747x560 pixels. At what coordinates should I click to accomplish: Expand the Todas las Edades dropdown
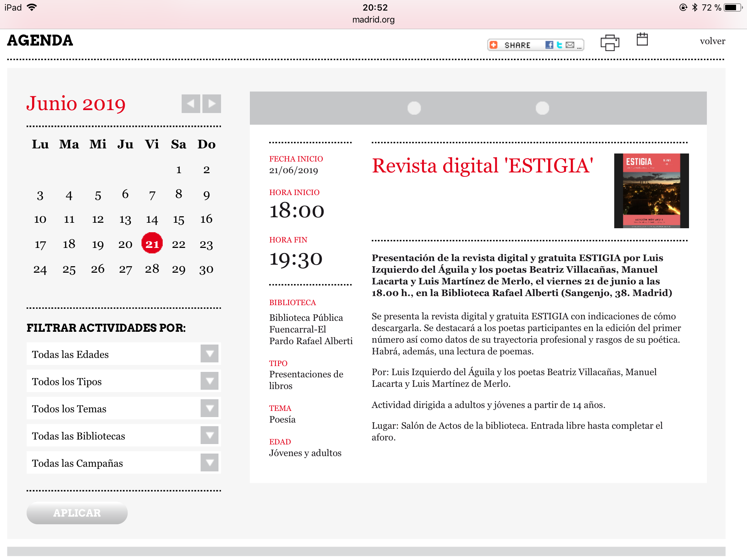point(209,354)
